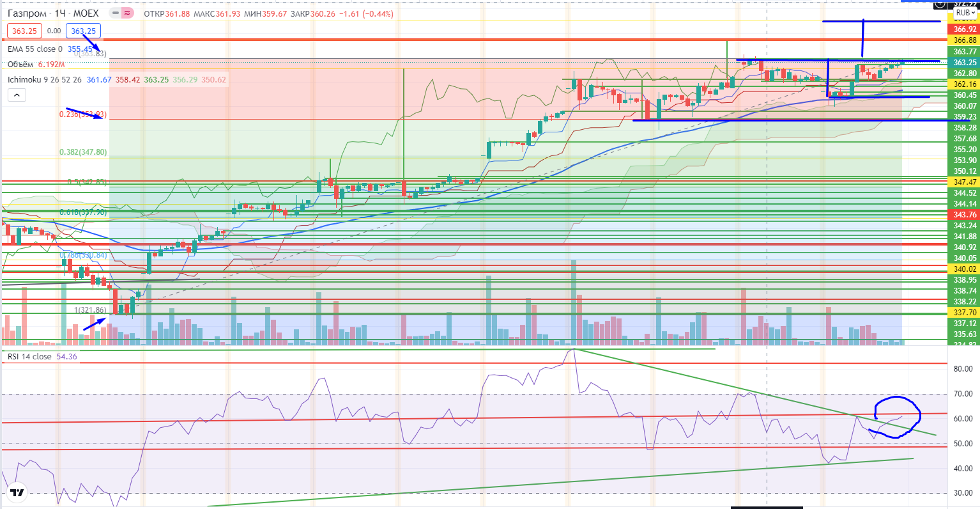Viewport: 980px width, 509px height.
Task: Click the 0.382(347.80) Fibonacci level label
Action: tap(83, 152)
